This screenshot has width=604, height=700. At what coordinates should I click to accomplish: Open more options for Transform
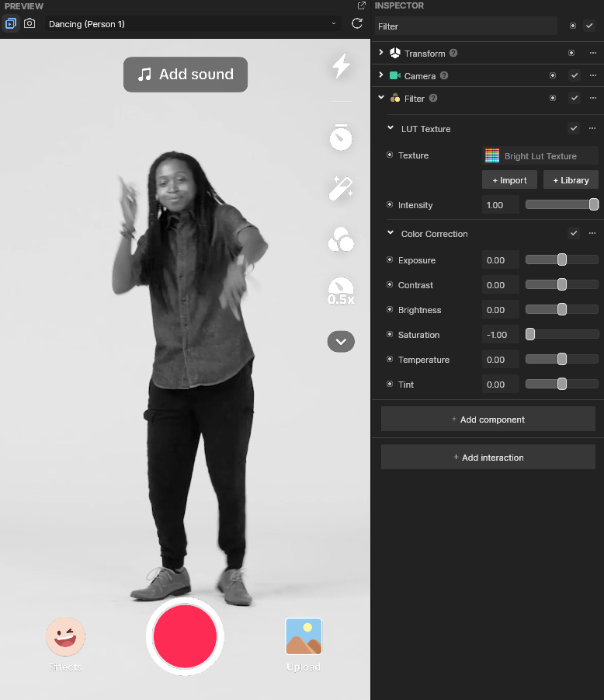593,53
